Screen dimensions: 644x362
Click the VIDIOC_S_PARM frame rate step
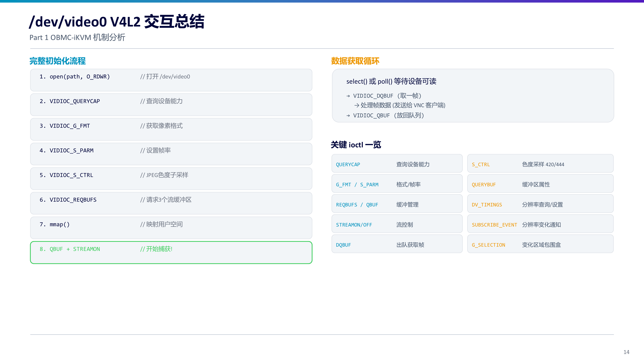coord(171,154)
